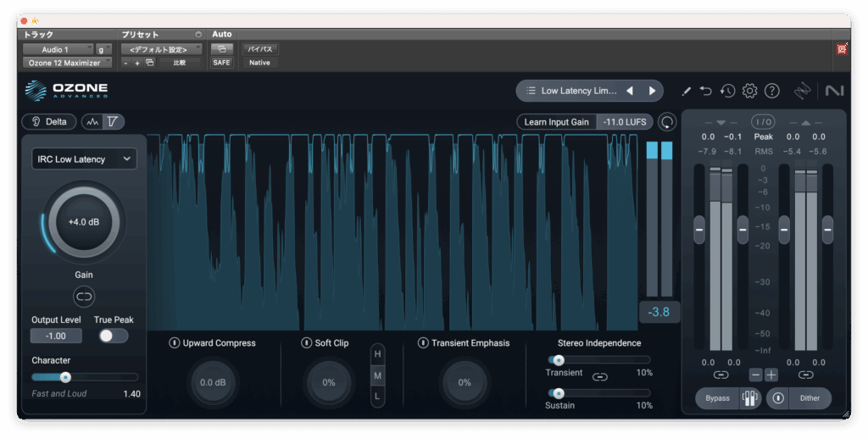The width and height of the screenshot is (868, 439).
Task: Enable the Upward Compress power button
Action: tap(175, 343)
